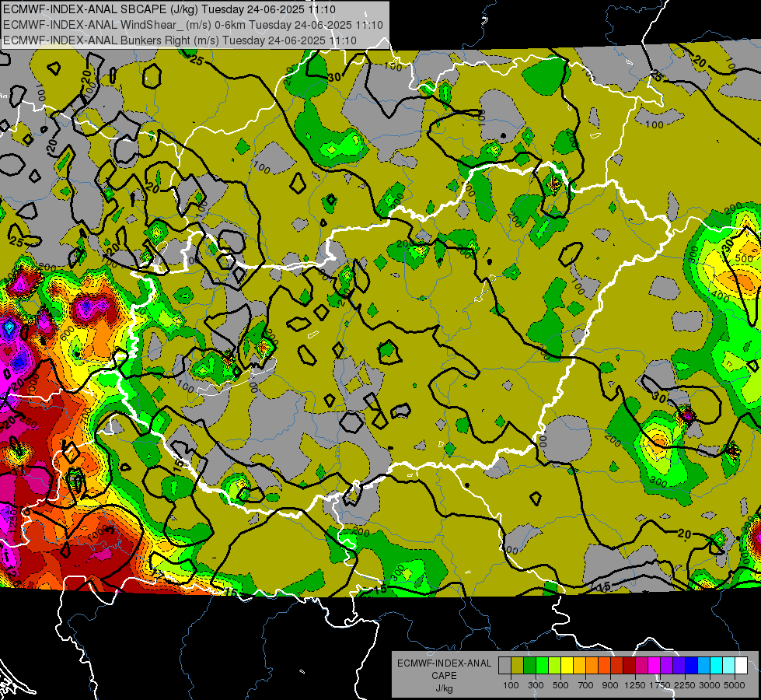Click the pure blue swatch before 3000
This screenshot has height=700, width=761.
click(x=692, y=666)
